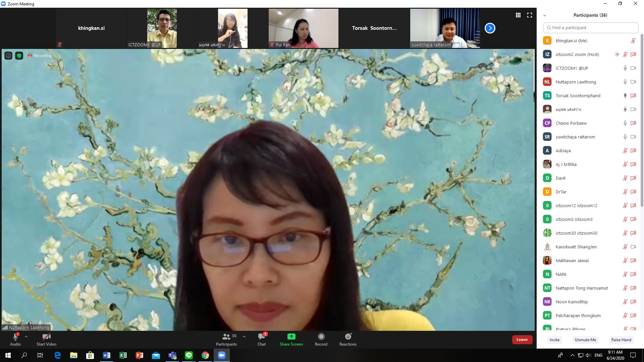Open PowerPoint from taskbar
The height and width of the screenshot is (362, 644).
[x=140, y=355]
